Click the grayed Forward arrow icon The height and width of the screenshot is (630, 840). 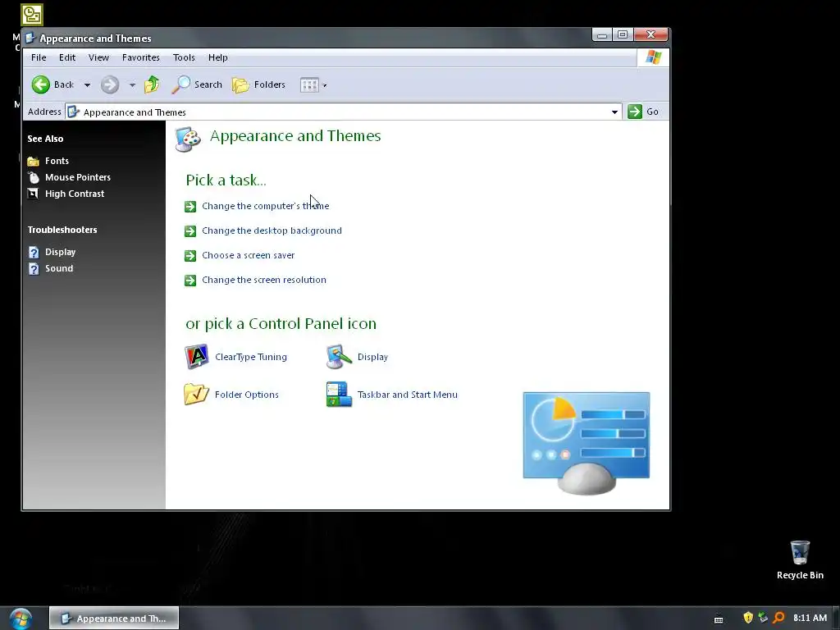(x=110, y=84)
